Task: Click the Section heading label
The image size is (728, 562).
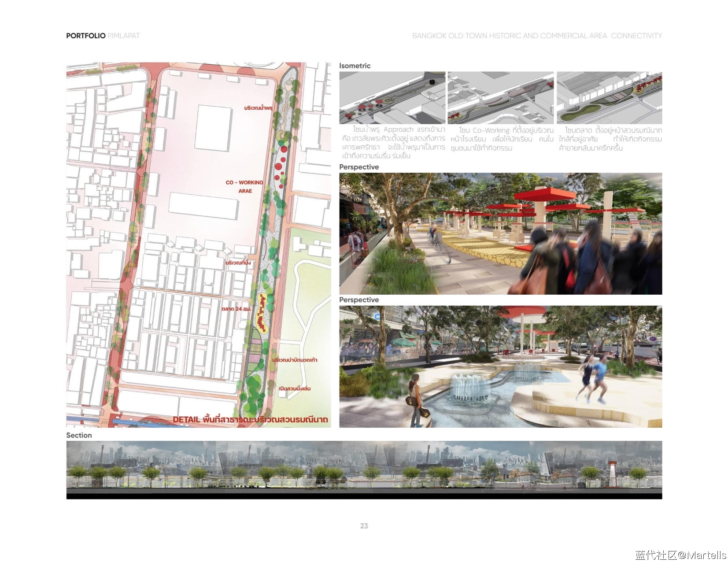Action: click(79, 435)
